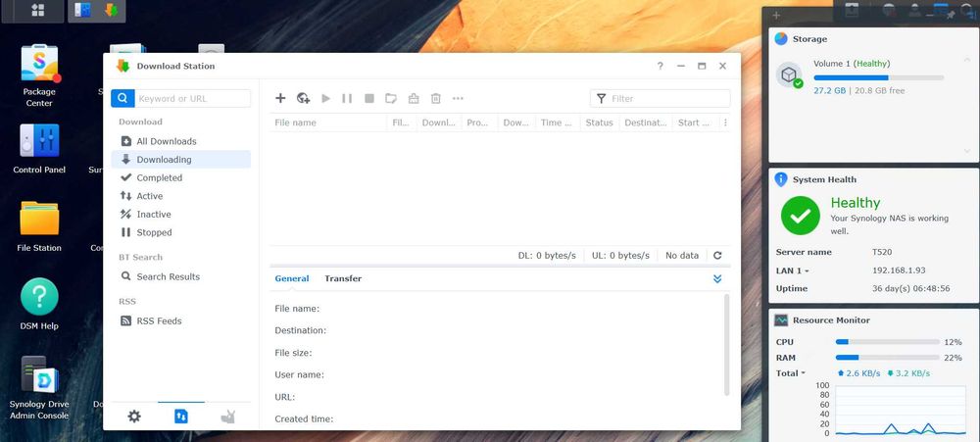Open the Total network dropdown

(x=790, y=373)
